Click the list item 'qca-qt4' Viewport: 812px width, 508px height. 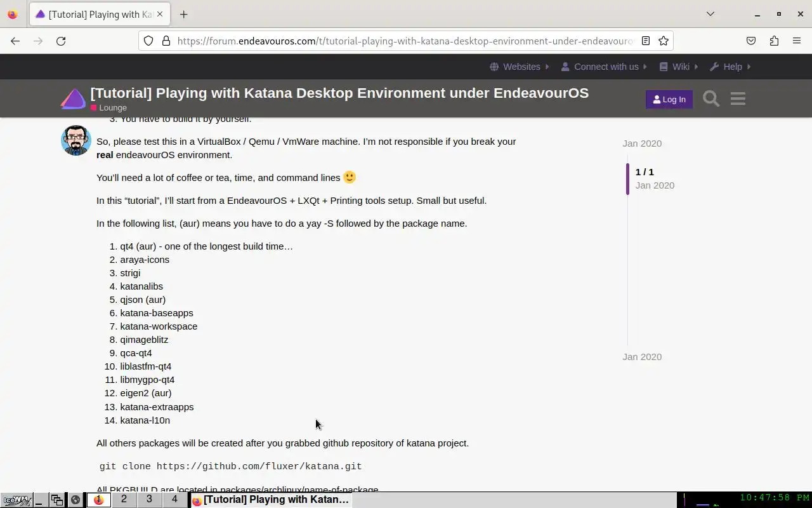[136, 353]
